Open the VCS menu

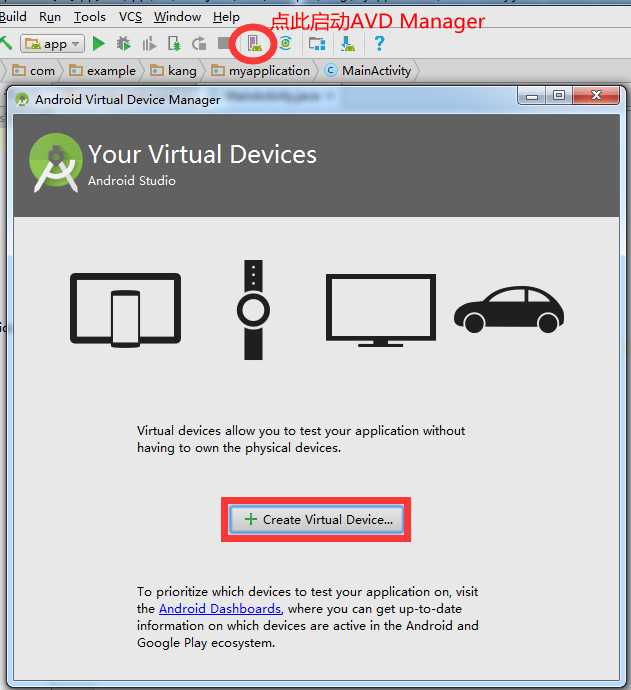[x=130, y=17]
